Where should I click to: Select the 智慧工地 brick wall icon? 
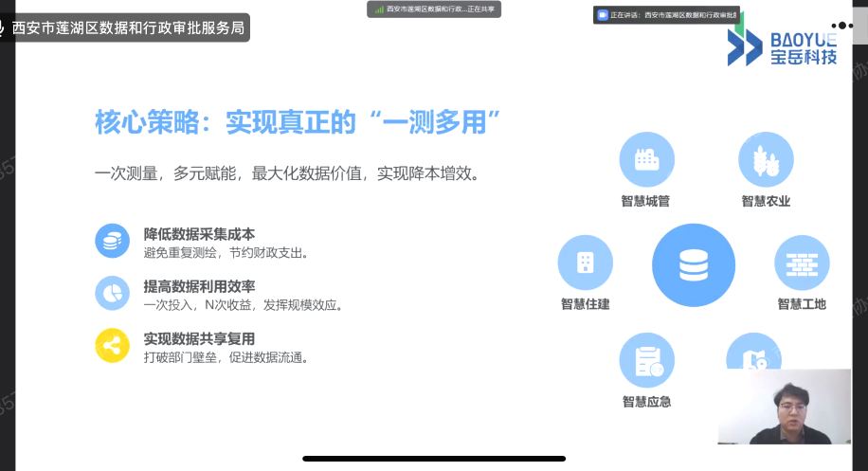click(802, 263)
